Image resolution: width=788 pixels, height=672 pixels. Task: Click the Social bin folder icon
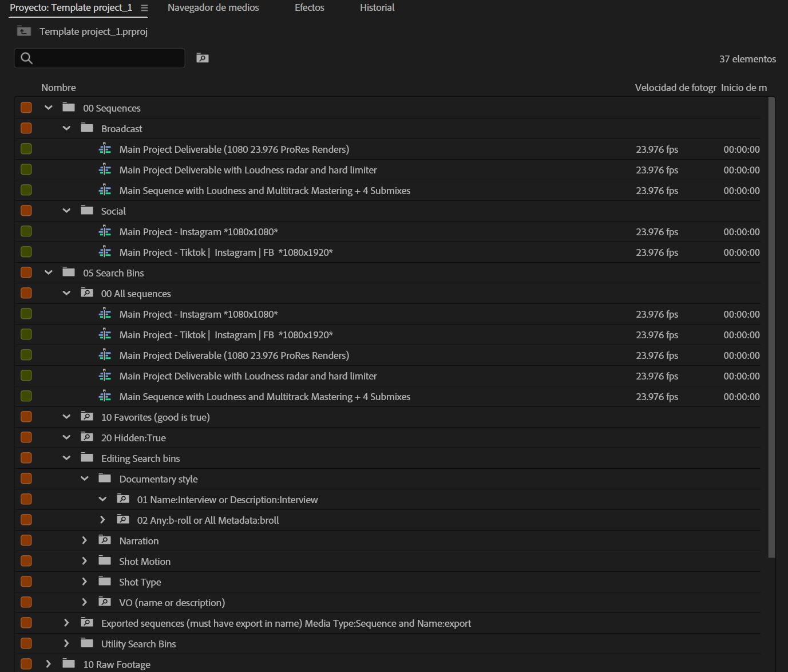[87, 210]
